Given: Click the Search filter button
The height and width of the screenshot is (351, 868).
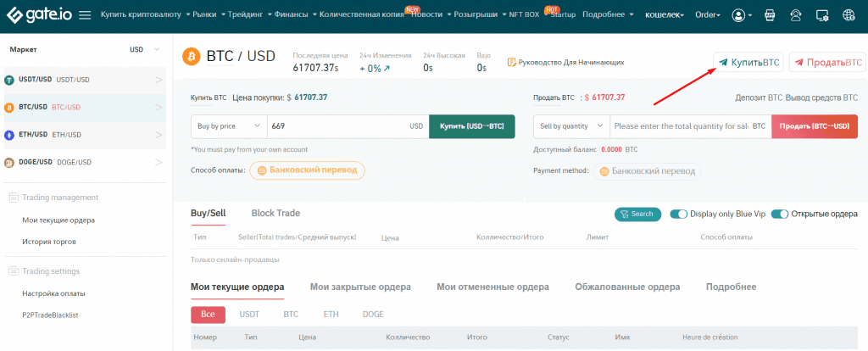Looking at the screenshot, I should 637,214.
